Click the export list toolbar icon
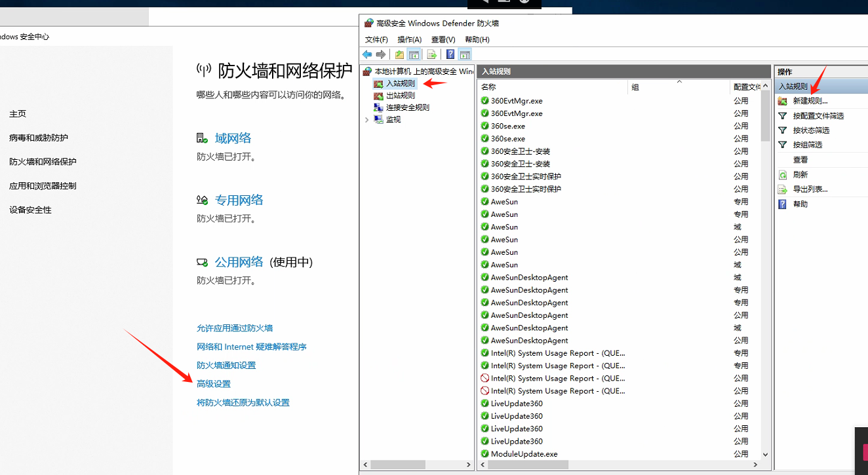This screenshot has width=868, height=475. point(432,54)
